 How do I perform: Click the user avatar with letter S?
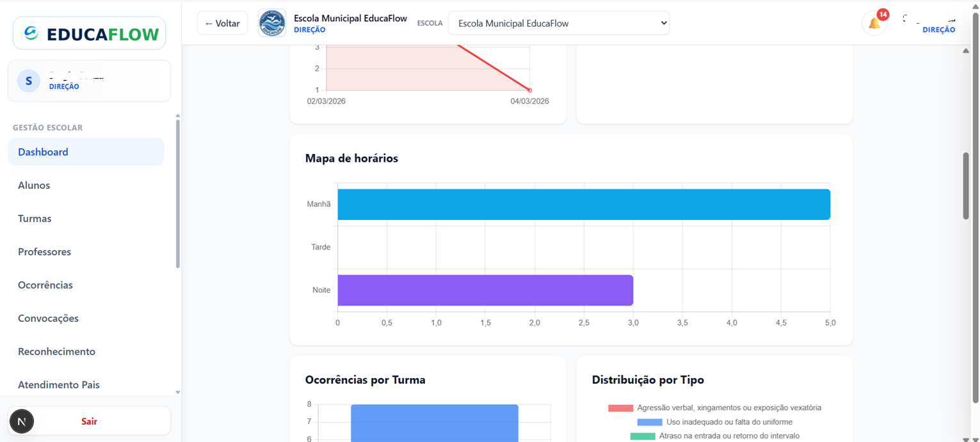tap(28, 81)
